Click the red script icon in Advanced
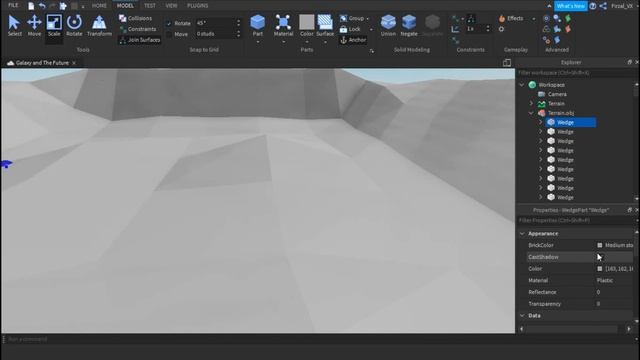Viewport: 640px width, 360px height. click(x=568, y=29)
